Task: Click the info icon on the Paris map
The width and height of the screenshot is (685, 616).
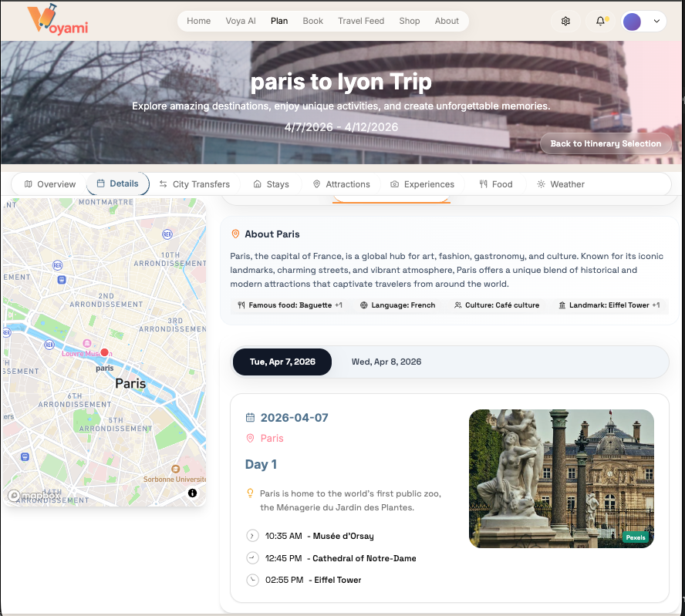Action: point(192,493)
